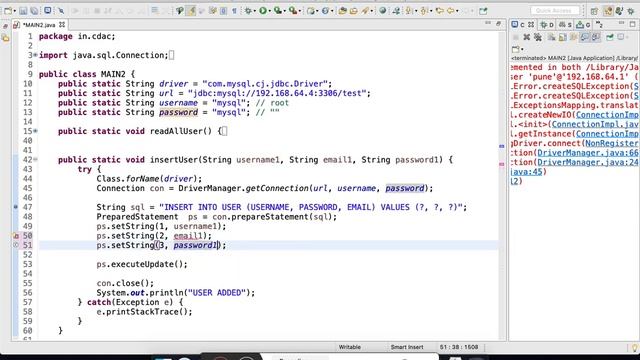Switch to the 'S' view tab
This screenshot has height=360, width=640.
565,25
